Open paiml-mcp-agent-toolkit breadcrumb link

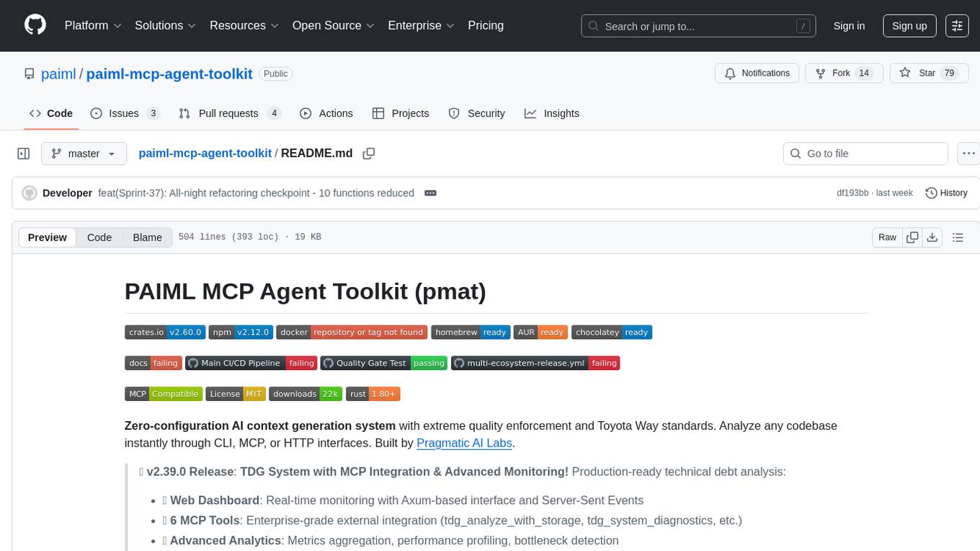(205, 153)
